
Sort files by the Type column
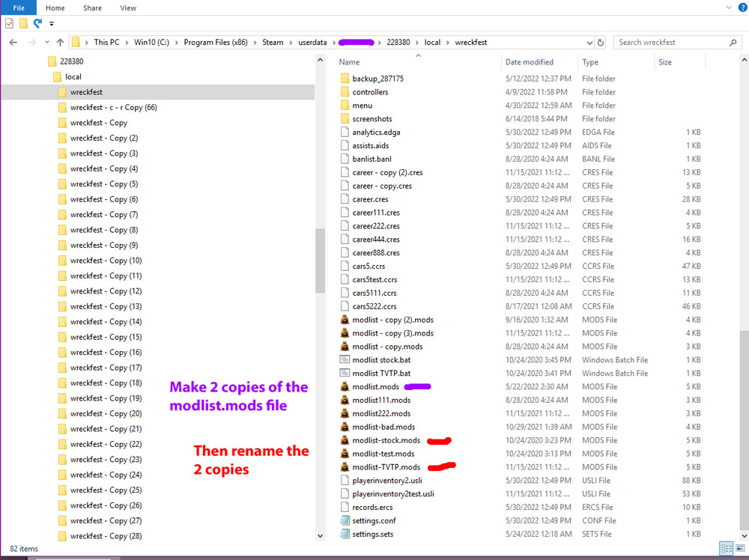click(590, 62)
